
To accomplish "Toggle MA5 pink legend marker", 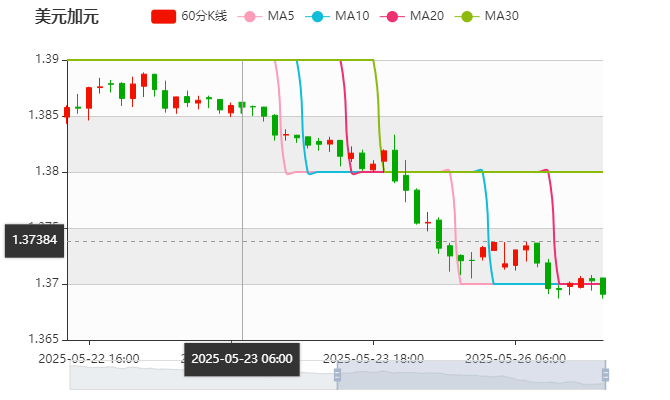I will (250, 17).
